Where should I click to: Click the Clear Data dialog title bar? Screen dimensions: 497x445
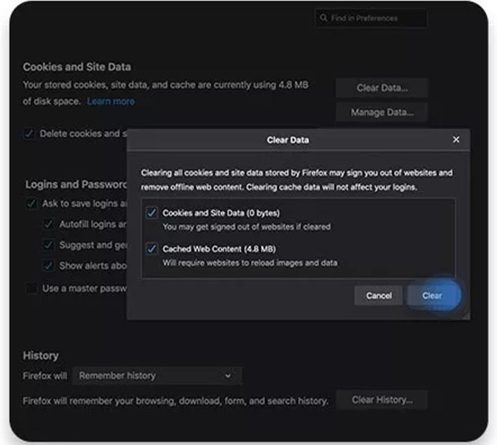298,140
